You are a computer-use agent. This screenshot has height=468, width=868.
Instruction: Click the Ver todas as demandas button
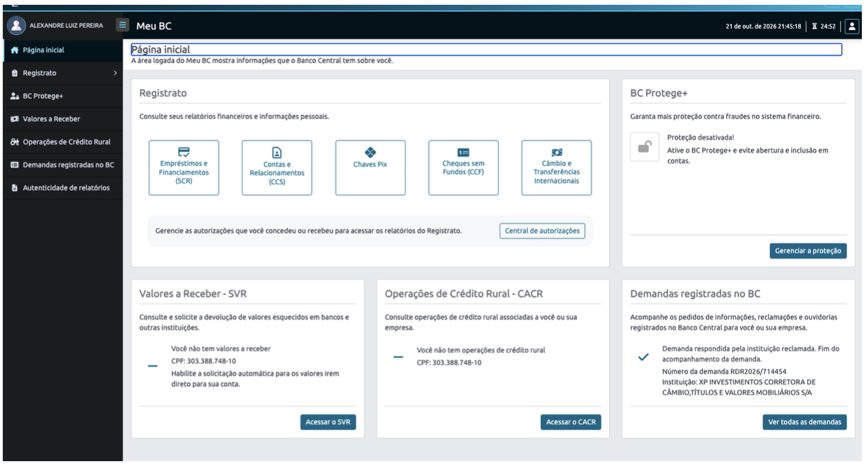point(804,422)
